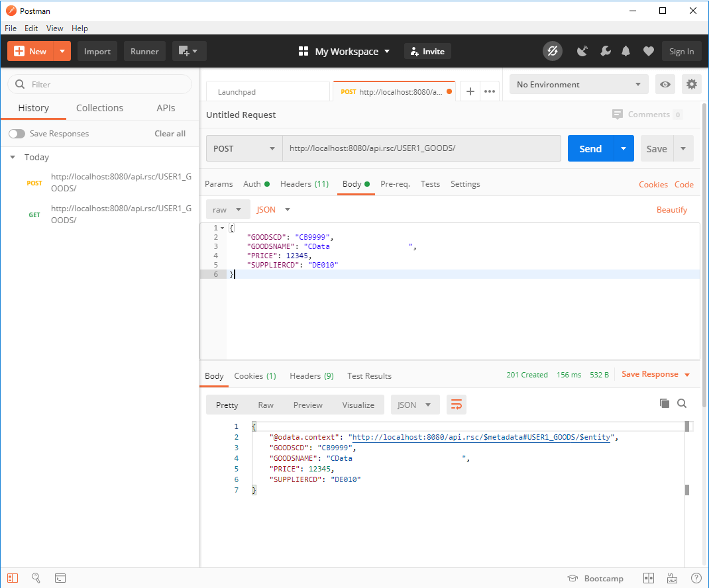Viewport: 709px width, 588px height.
Task: Click the Send button
Action: [x=590, y=149]
